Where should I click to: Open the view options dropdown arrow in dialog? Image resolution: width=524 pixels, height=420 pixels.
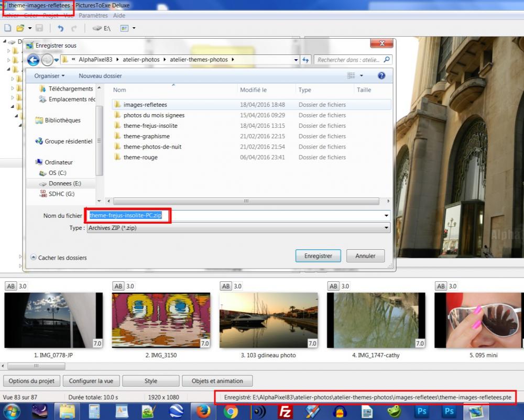click(362, 76)
